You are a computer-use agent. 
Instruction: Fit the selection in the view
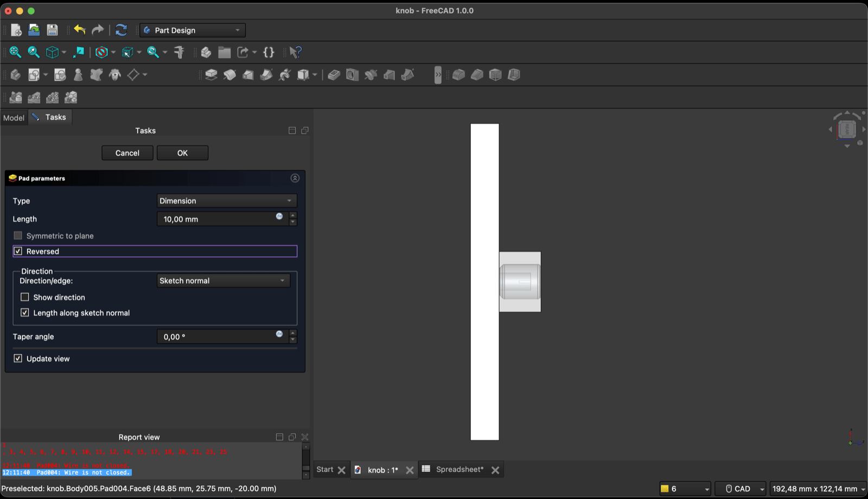point(34,52)
